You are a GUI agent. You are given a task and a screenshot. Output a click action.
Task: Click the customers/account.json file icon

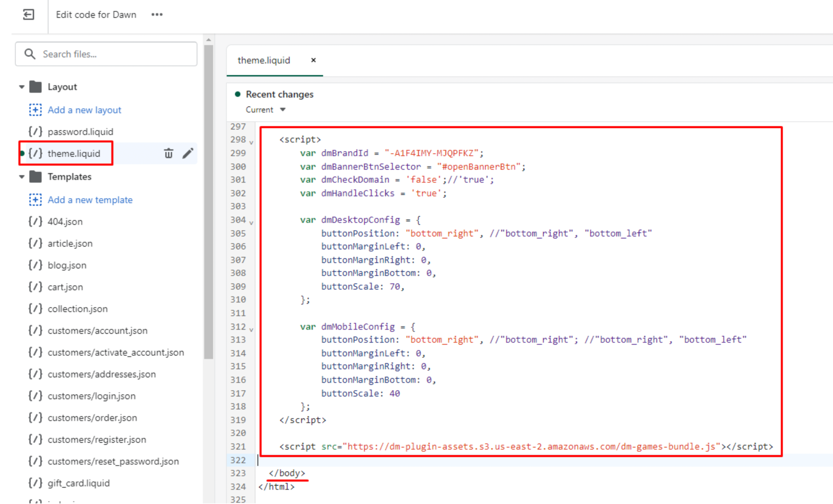coord(35,331)
